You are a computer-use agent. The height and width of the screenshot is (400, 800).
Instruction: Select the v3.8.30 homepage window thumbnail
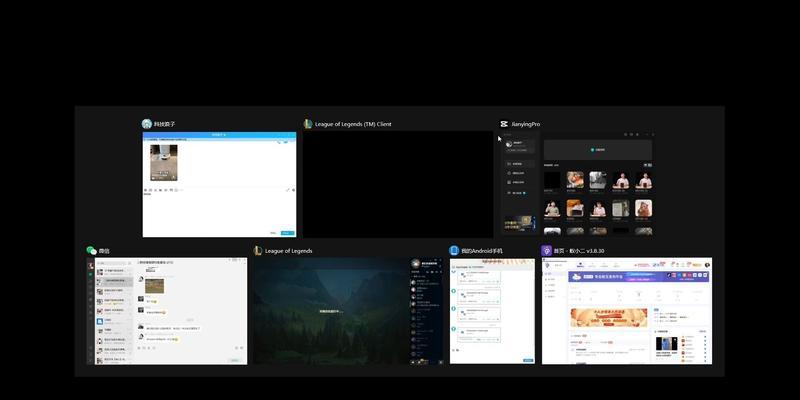(627, 311)
